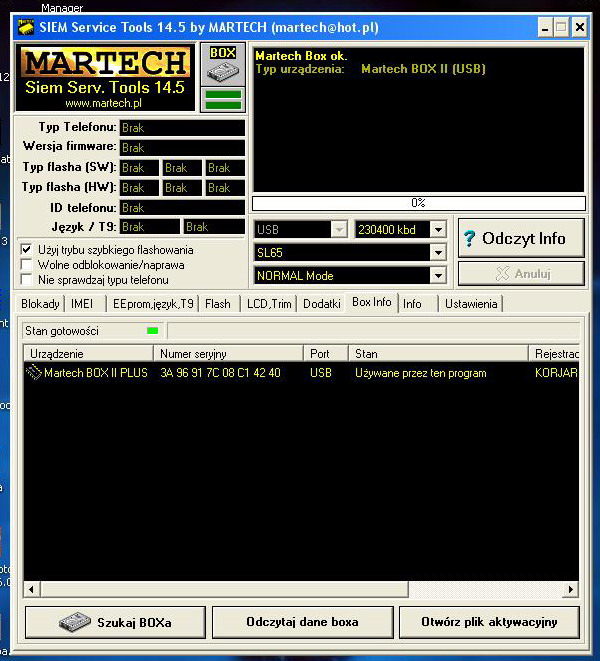This screenshot has width=600, height=661.
Task: Expand the NORMAL Mode dropdown
Action: tap(438, 276)
